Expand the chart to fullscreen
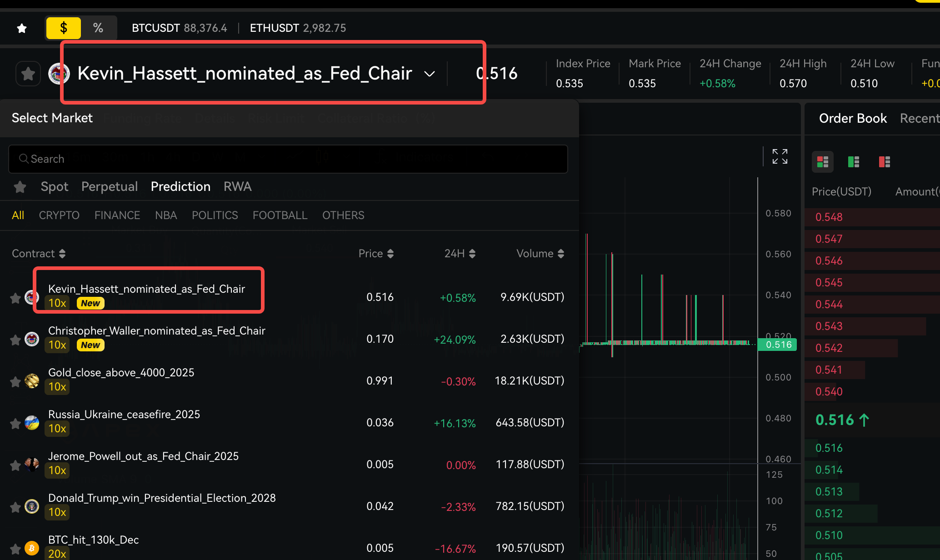This screenshot has height=560, width=940. point(780,157)
